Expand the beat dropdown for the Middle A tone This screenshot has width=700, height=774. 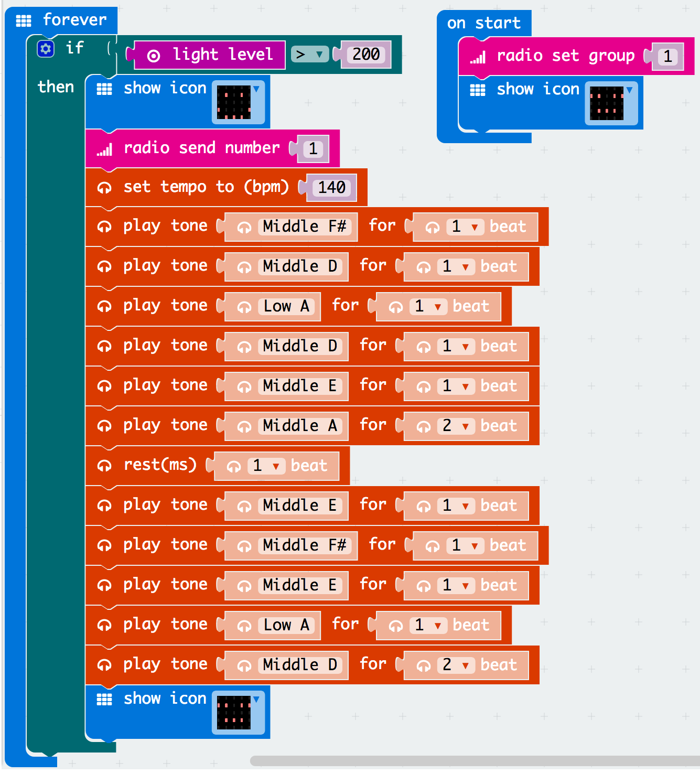pos(465,426)
